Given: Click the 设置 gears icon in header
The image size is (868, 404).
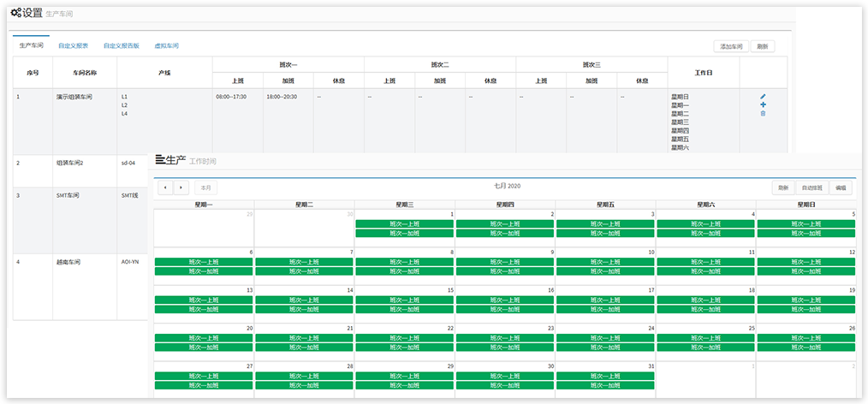Looking at the screenshot, I should coord(16,14).
